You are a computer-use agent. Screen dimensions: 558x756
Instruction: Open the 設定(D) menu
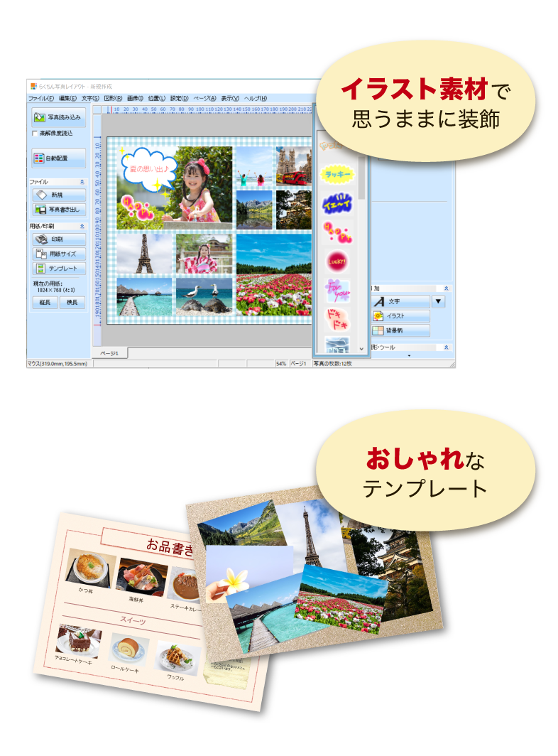point(179,98)
